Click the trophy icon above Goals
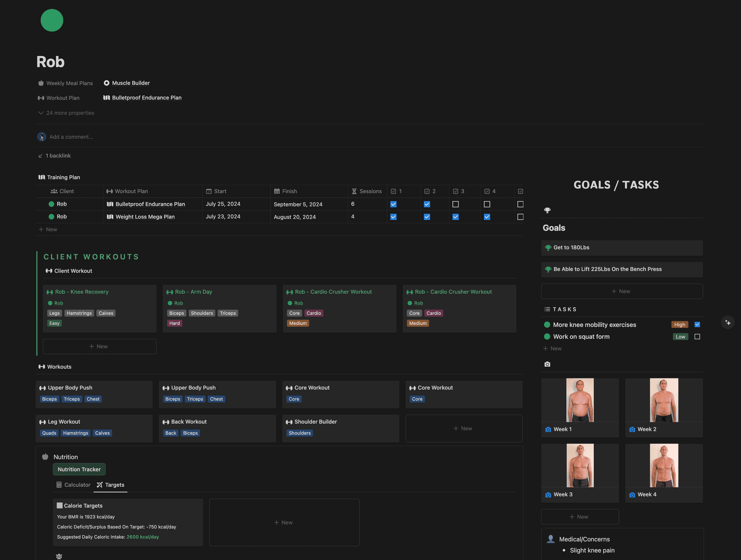Viewport: 741px width, 560px height. tap(547, 210)
